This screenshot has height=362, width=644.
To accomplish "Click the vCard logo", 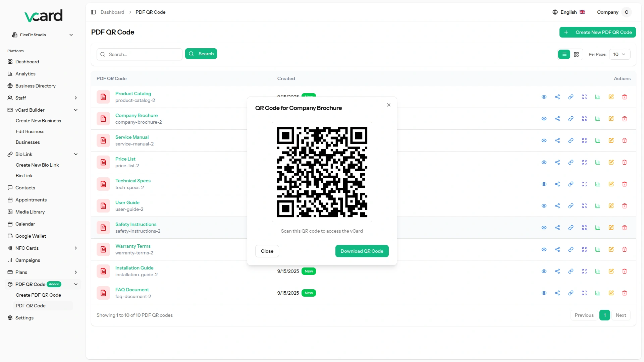I will pyautogui.click(x=44, y=15).
